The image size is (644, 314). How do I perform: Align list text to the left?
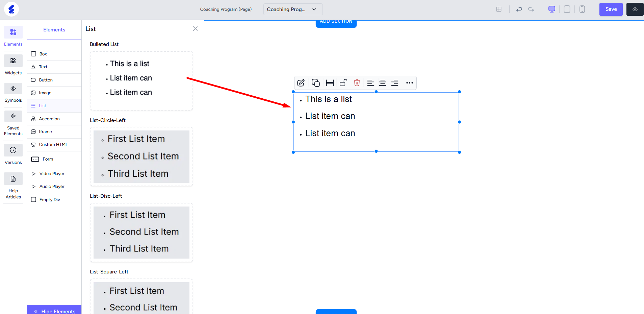point(370,83)
